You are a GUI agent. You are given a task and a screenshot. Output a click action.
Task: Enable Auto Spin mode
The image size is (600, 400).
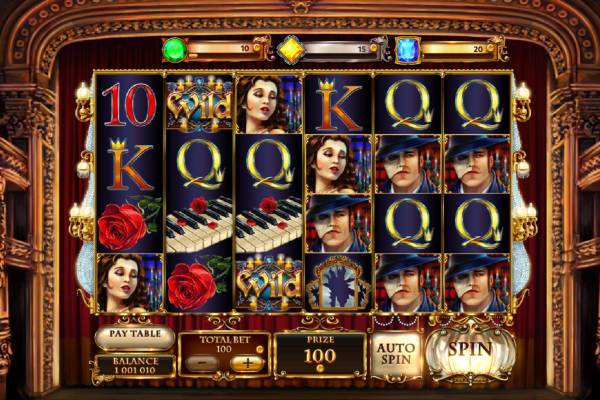[x=396, y=354]
